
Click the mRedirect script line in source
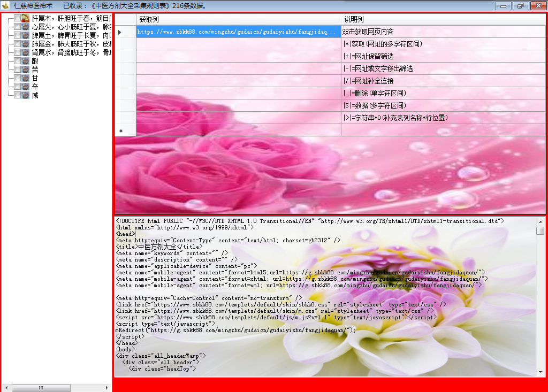pos(235,330)
